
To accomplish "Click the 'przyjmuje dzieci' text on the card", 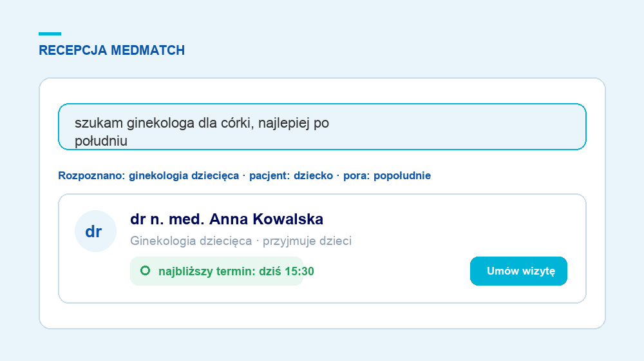I will 307,240.
